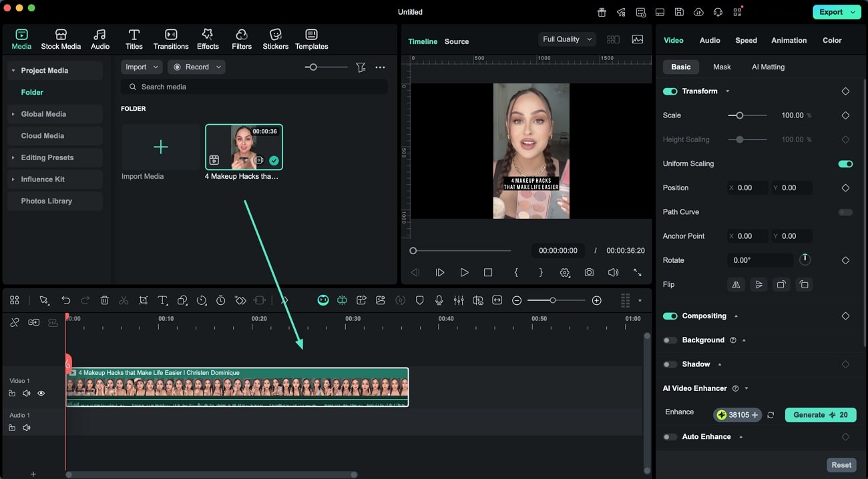Click the Add Text tool icon
The image size is (868, 479).
tap(162, 300)
